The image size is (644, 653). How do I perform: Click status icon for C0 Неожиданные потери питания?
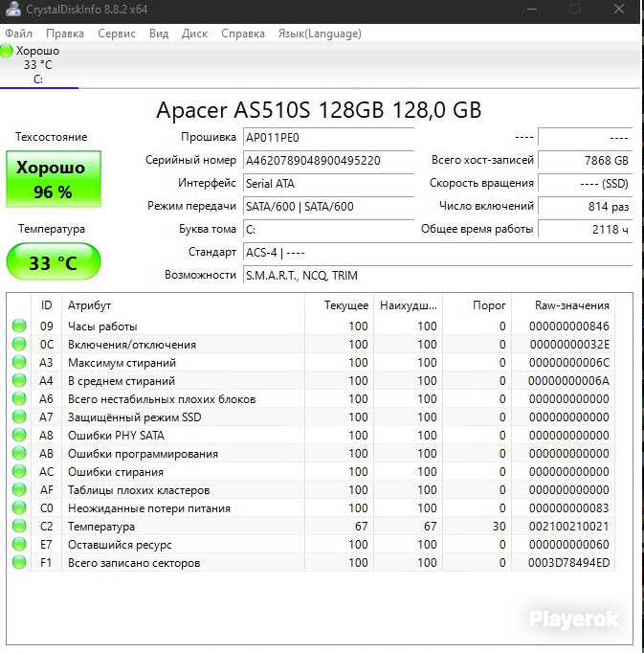point(19,508)
